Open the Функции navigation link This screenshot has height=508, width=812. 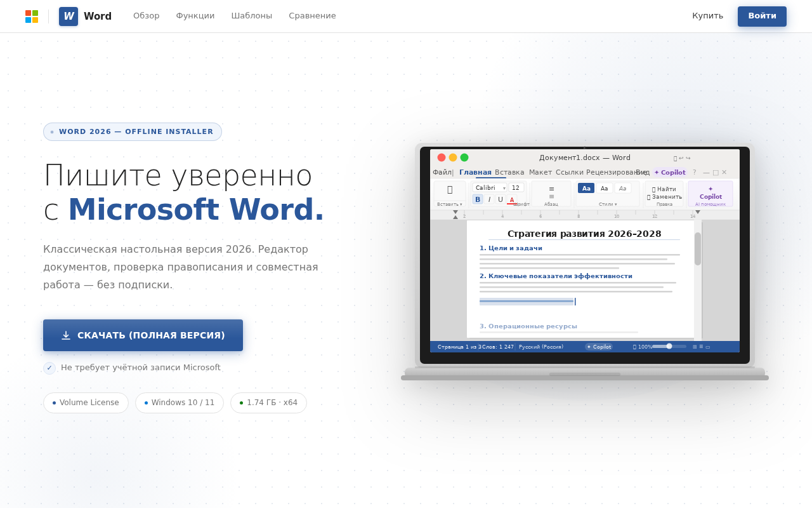pos(195,16)
